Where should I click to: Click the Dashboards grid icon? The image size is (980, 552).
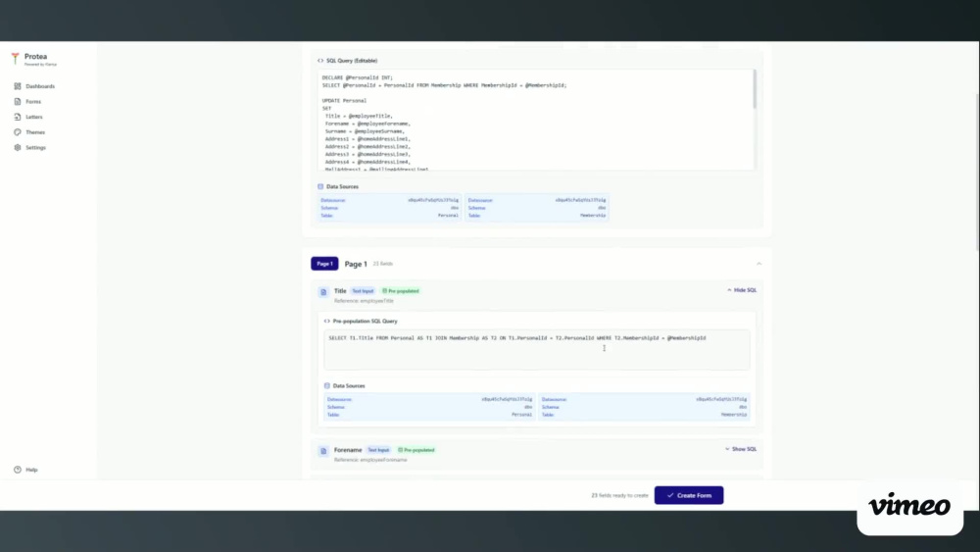point(18,86)
